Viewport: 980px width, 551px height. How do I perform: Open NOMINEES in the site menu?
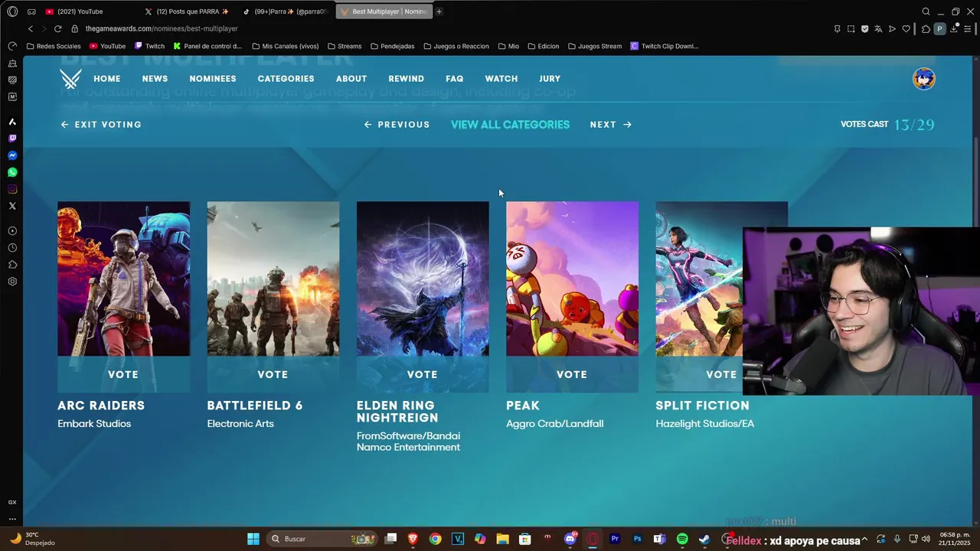pyautogui.click(x=213, y=79)
